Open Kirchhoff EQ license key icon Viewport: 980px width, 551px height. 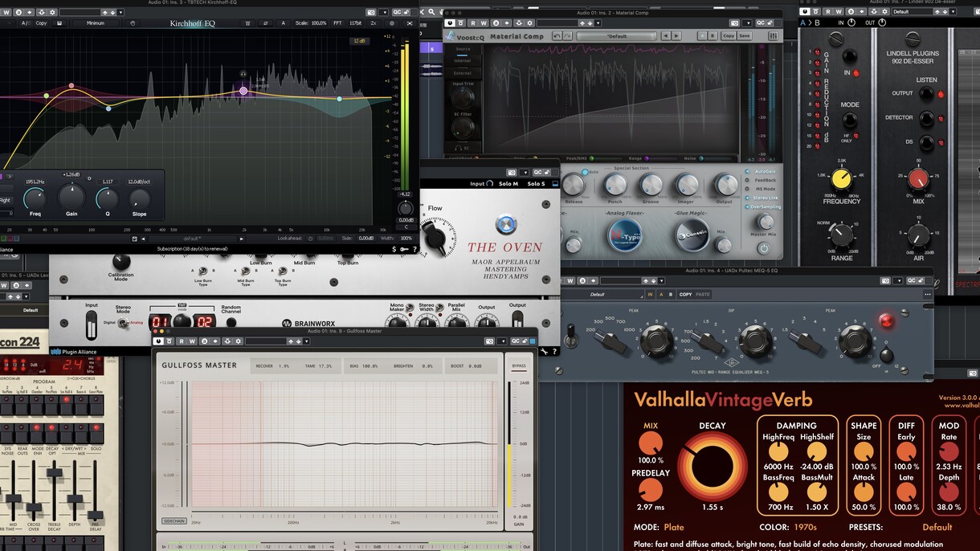tap(404, 249)
